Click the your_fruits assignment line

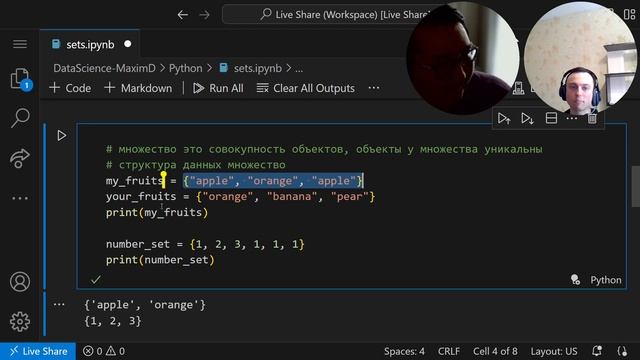(240, 197)
